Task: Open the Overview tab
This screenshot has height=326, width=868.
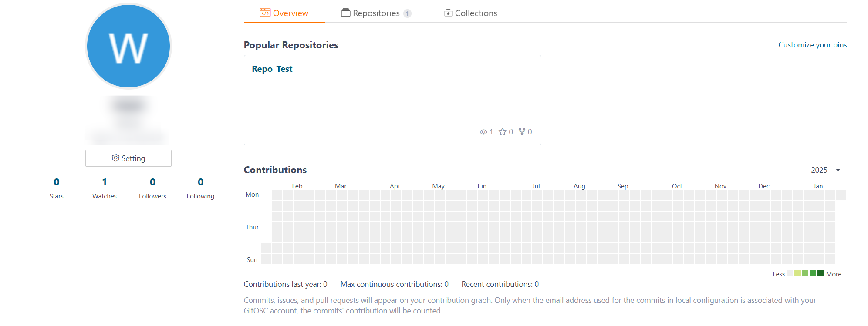Action: coord(284,13)
